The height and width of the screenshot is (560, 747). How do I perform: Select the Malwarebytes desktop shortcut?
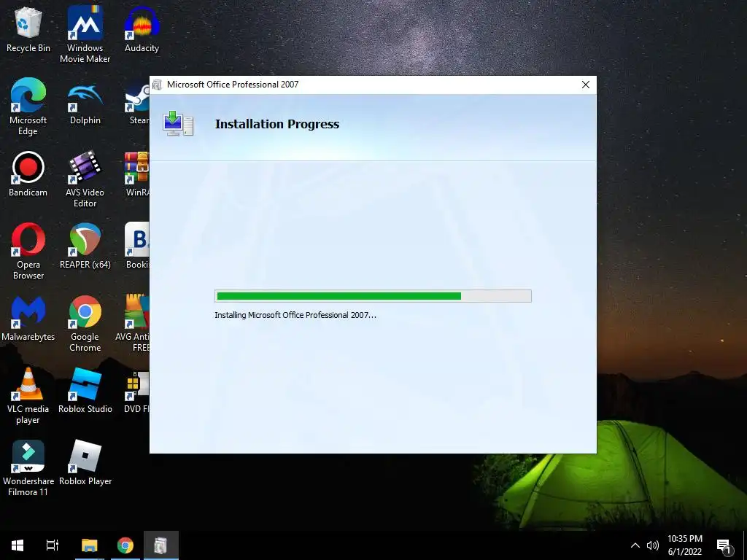pos(28,319)
